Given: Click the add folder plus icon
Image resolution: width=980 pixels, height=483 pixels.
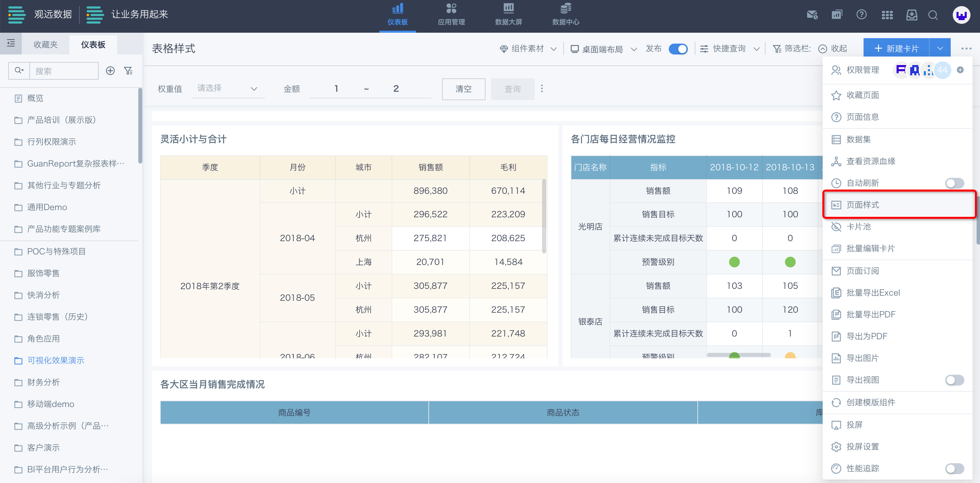Looking at the screenshot, I should click(x=110, y=71).
